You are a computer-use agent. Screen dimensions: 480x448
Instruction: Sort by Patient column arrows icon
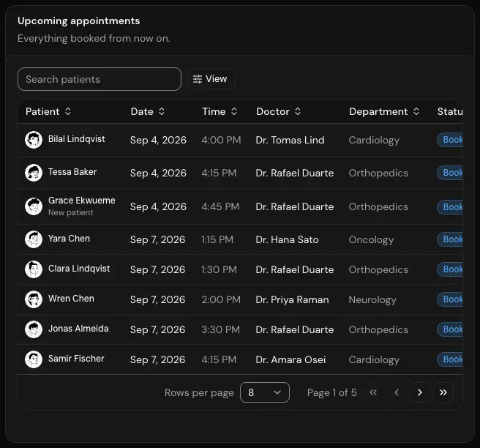coord(68,111)
